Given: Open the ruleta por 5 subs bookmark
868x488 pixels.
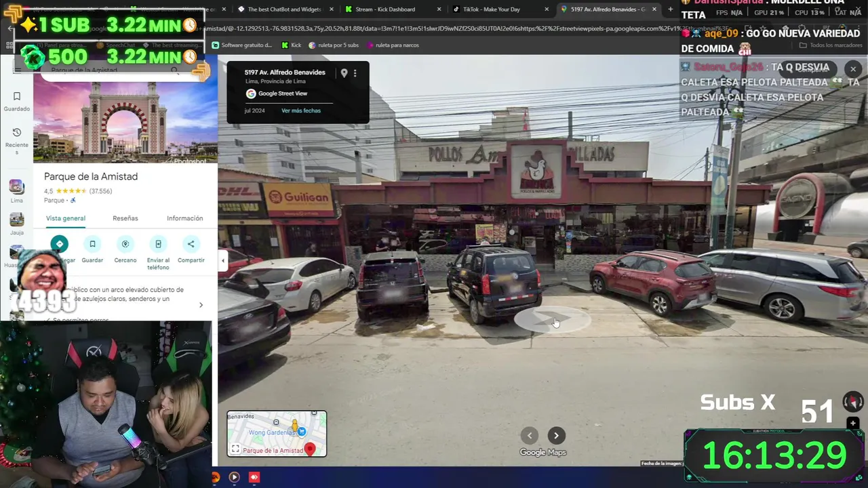Looking at the screenshot, I should coord(334,45).
